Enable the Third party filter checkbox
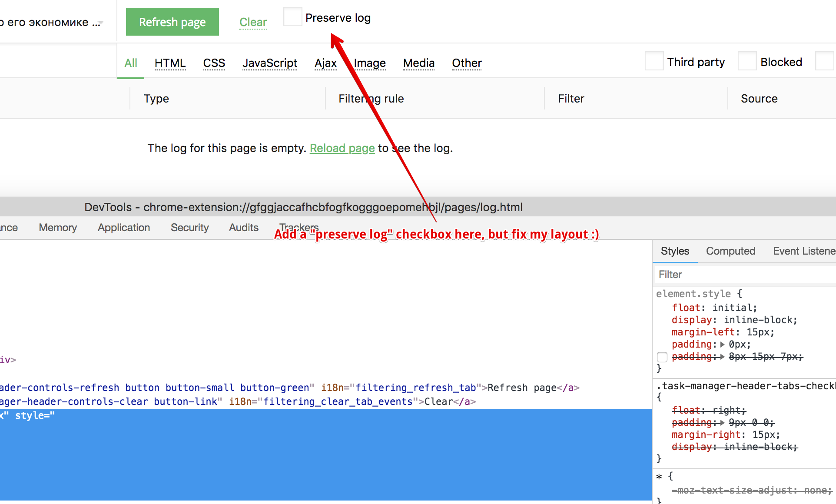 pyautogui.click(x=654, y=61)
